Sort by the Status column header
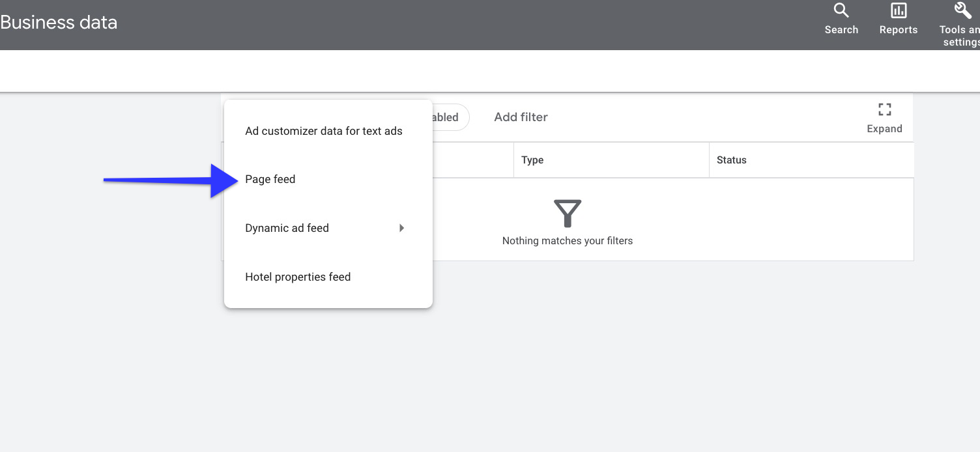 (732, 160)
